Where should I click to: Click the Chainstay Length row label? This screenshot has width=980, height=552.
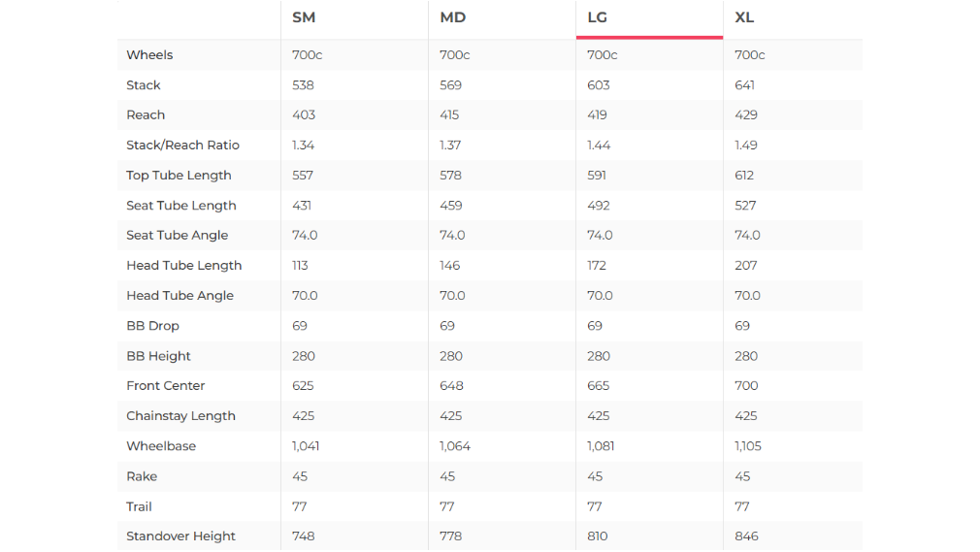point(180,416)
